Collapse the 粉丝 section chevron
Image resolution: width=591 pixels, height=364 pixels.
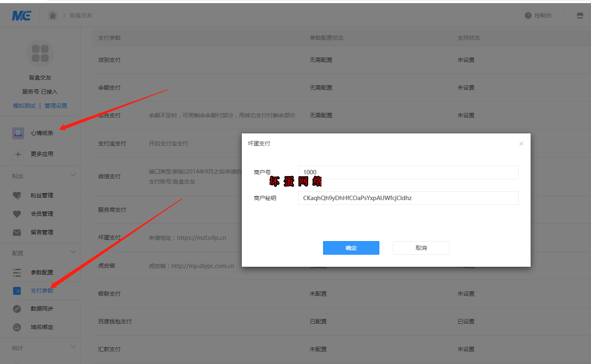(x=73, y=175)
